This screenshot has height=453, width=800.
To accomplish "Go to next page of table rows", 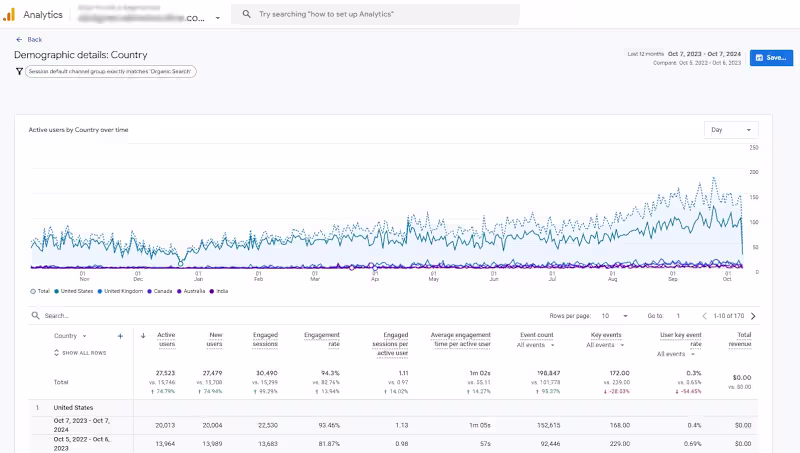I will 752,316.
